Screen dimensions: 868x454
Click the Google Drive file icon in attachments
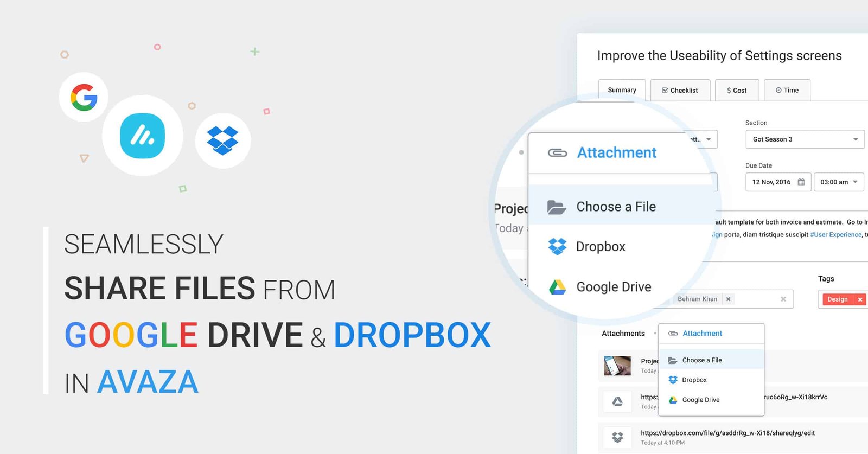tap(617, 401)
